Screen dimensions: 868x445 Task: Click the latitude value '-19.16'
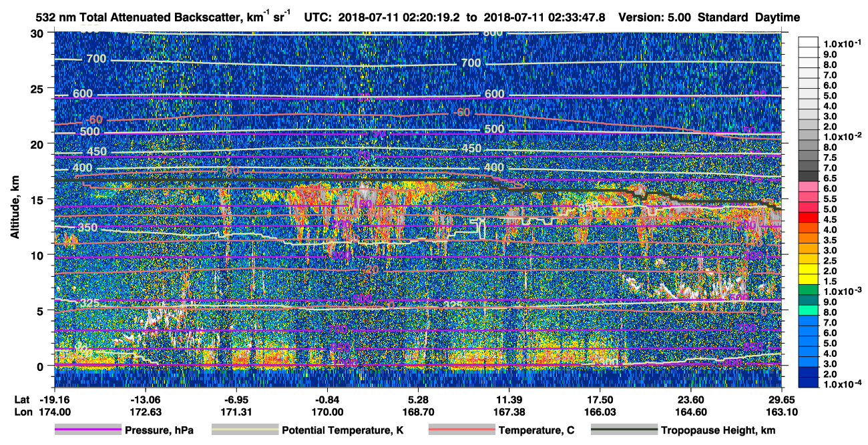(x=55, y=399)
